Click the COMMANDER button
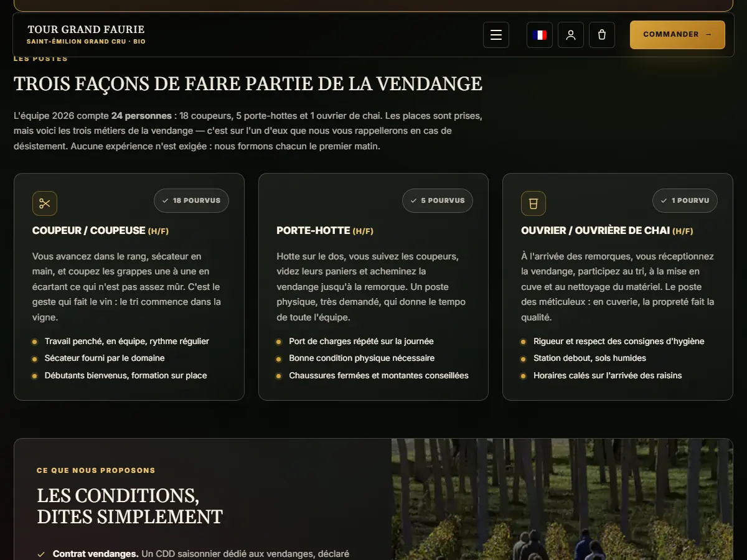747x560 pixels. tap(677, 35)
